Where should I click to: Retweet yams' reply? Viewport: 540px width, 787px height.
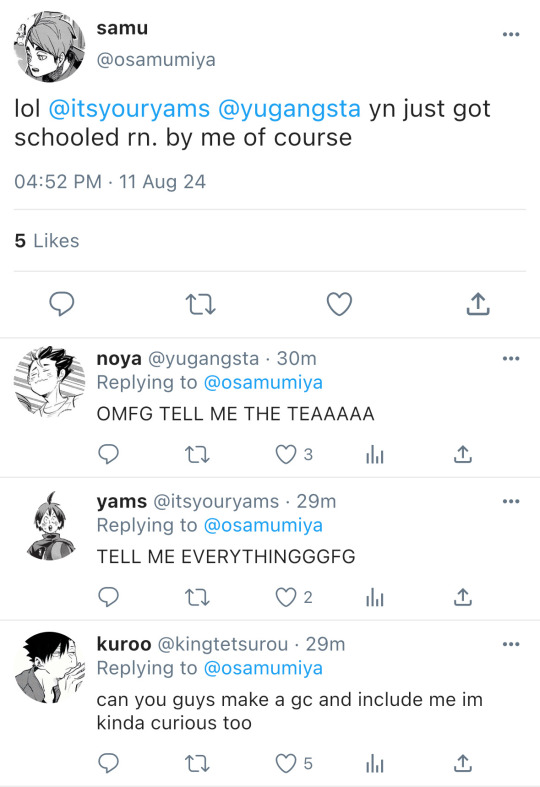click(197, 597)
